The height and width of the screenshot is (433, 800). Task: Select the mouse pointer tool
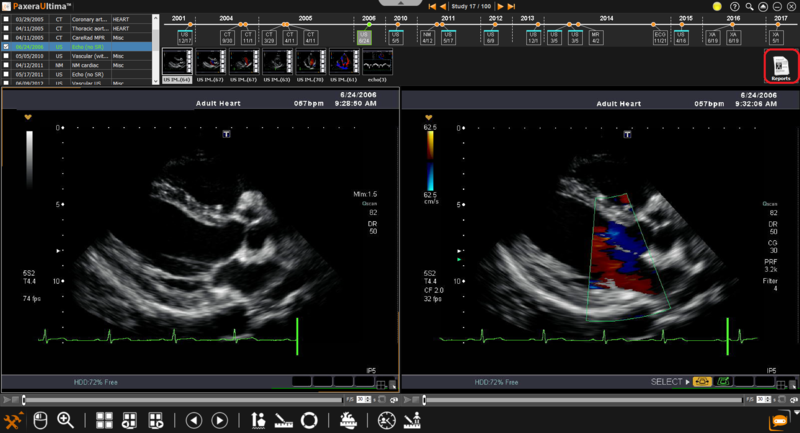(40, 420)
